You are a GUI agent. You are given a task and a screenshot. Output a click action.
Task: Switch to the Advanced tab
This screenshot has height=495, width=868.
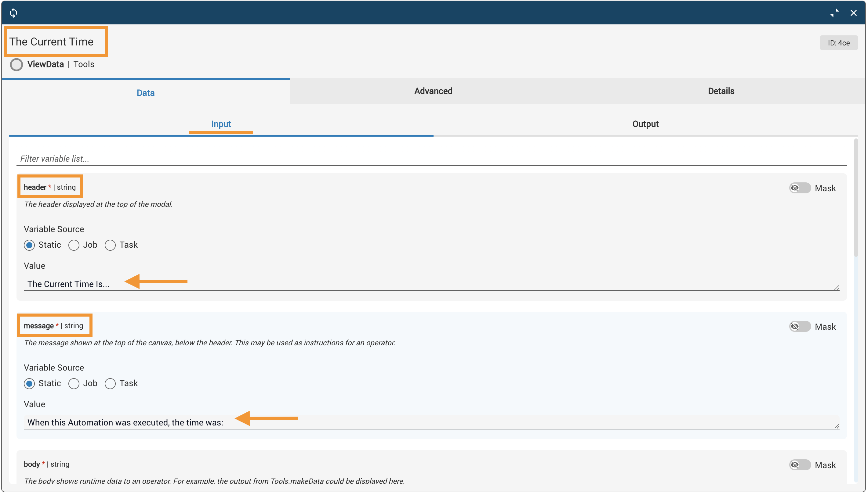433,91
